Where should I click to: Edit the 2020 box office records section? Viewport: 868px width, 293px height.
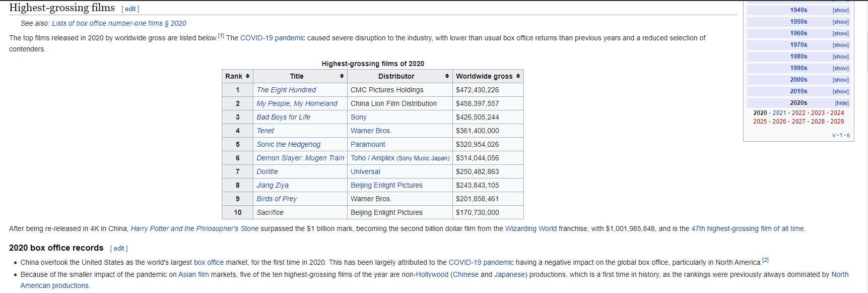coord(119,249)
